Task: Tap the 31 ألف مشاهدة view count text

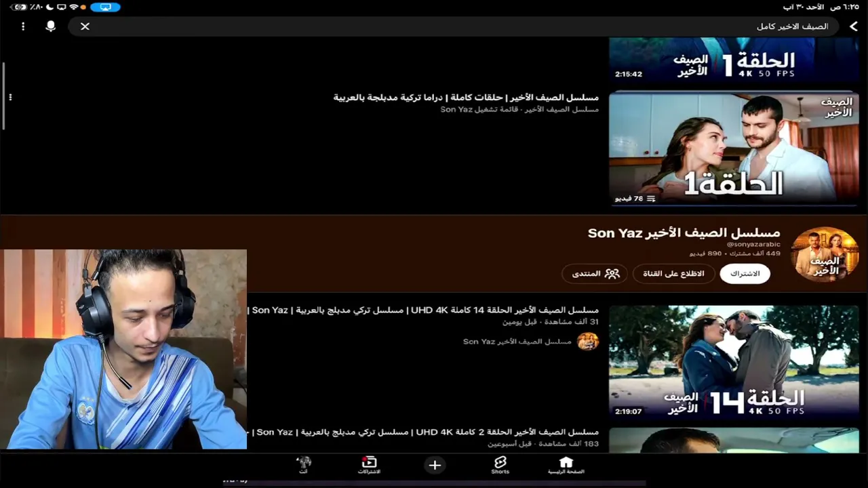Action: pos(570,322)
